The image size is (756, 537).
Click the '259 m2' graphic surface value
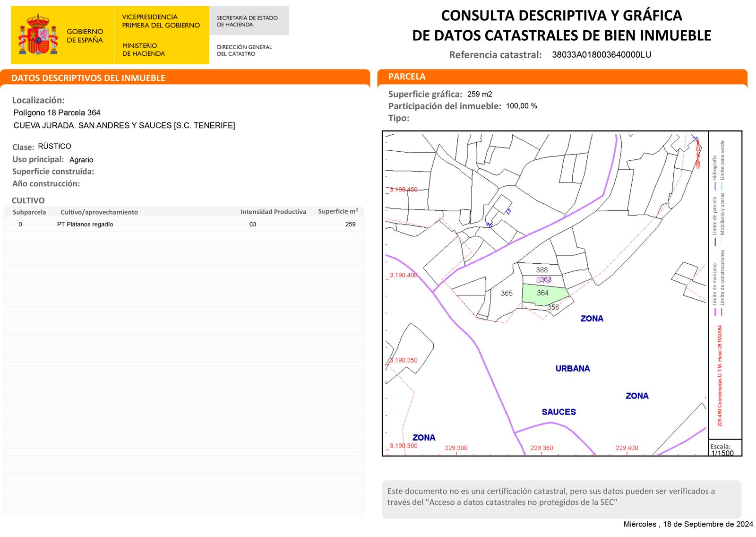click(x=480, y=94)
